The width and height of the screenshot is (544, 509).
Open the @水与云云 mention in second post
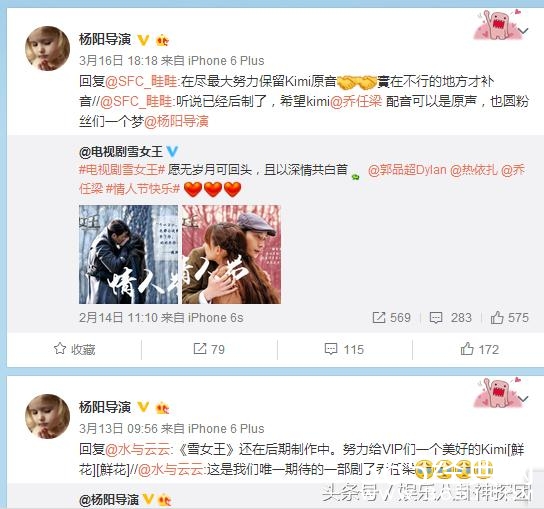137,450
